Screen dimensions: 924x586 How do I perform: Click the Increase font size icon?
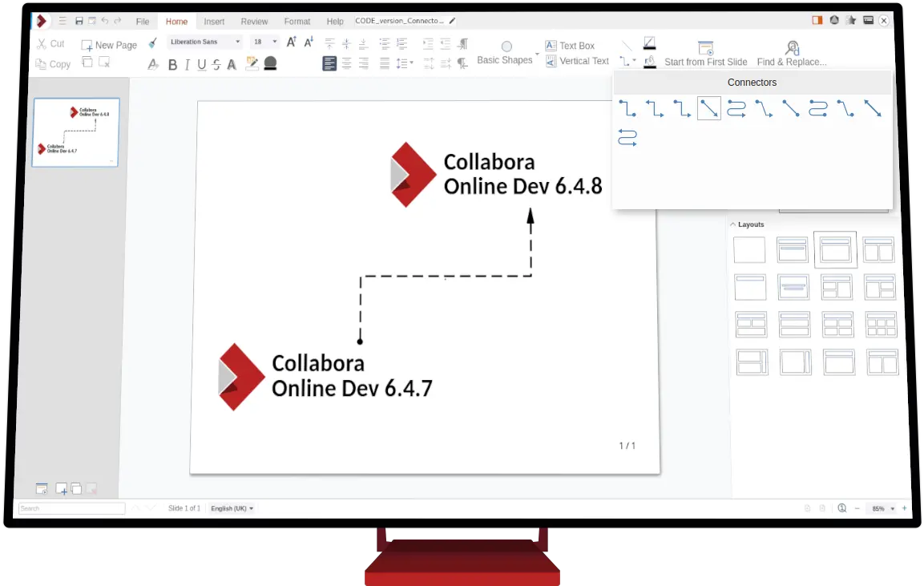click(x=292, y=42)
